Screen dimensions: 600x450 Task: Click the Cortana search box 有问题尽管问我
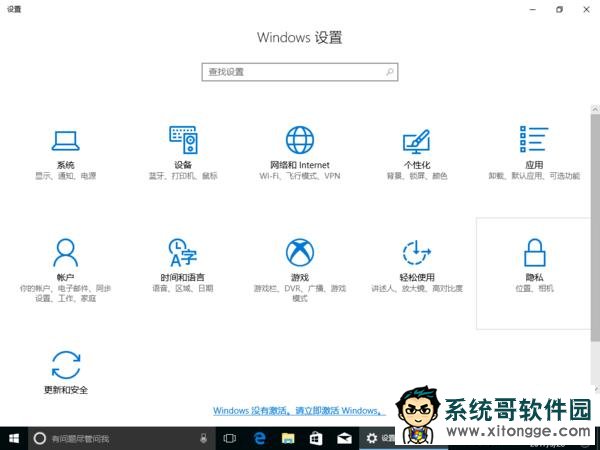[x=121, y=438]
